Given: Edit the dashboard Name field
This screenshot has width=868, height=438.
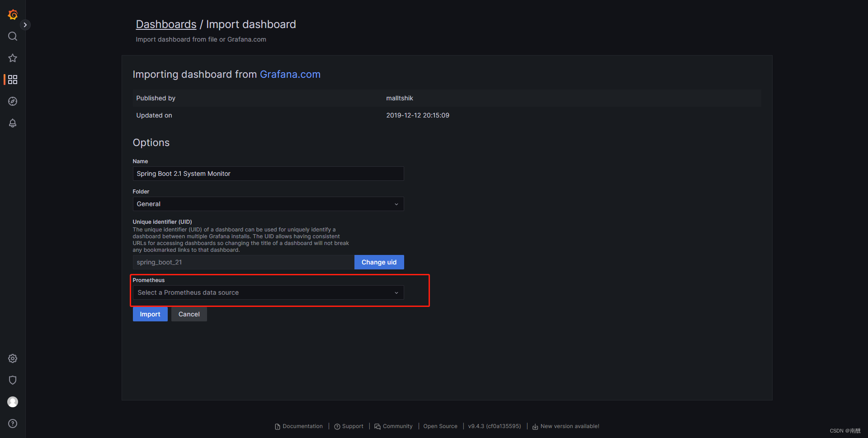Looking at the screenshot, I should (268, 174).
